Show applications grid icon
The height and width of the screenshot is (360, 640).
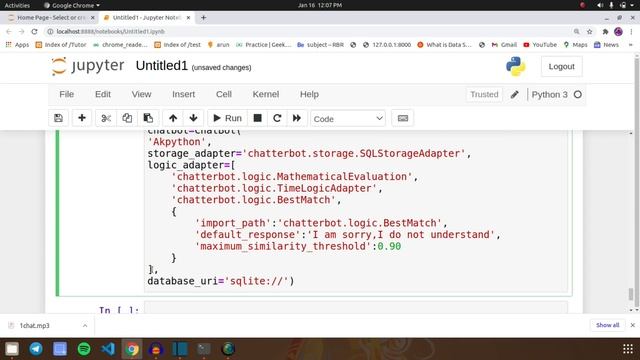628,349
